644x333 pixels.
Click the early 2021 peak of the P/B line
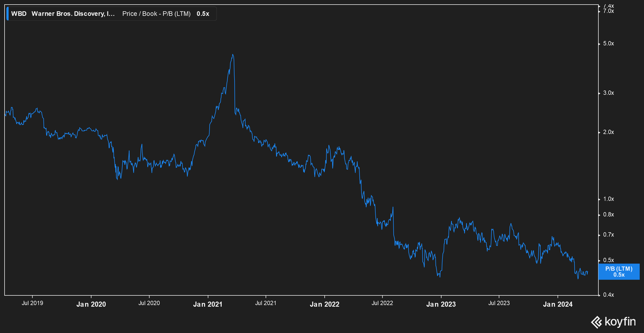233,55
